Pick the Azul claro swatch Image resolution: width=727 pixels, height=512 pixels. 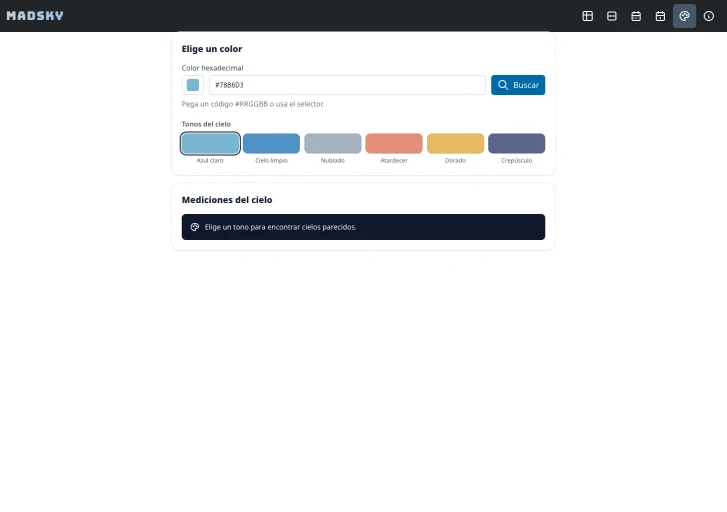pos(210,143)
